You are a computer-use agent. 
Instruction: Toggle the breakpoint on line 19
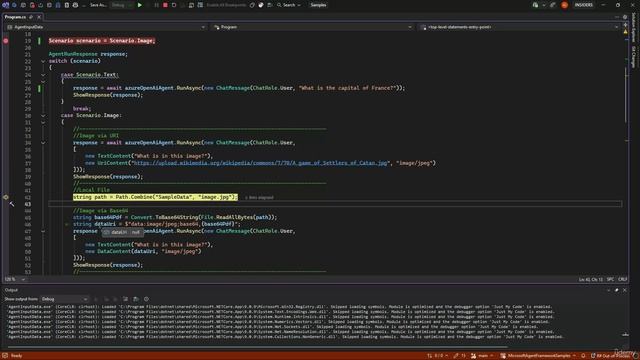6,40
